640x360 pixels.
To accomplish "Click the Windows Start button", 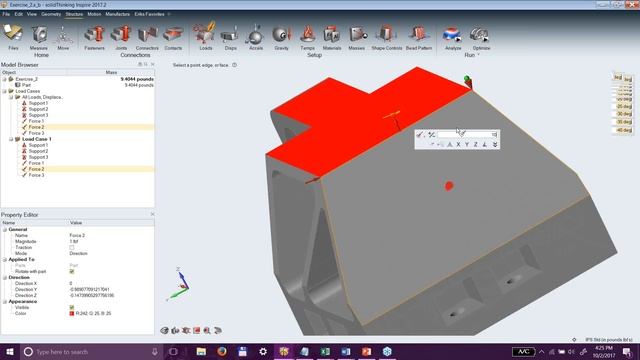I will tap(9, 351).
